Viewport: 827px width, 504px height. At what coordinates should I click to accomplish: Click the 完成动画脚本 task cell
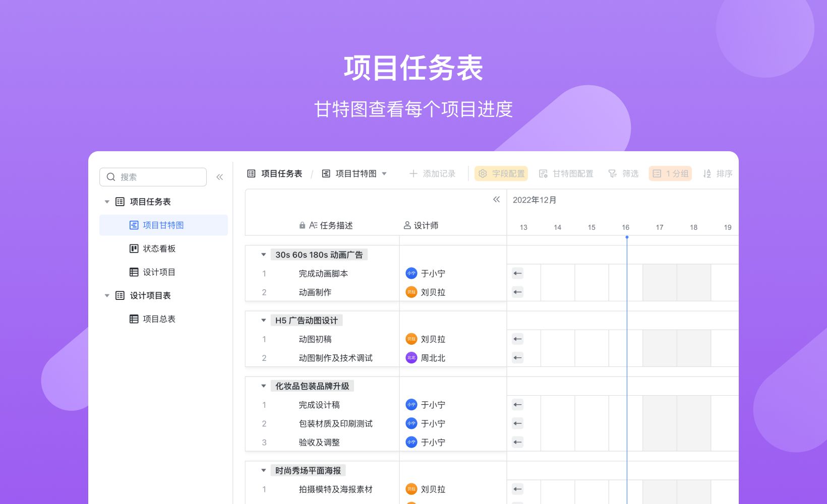pyautogui.click(x=323, y=274)
